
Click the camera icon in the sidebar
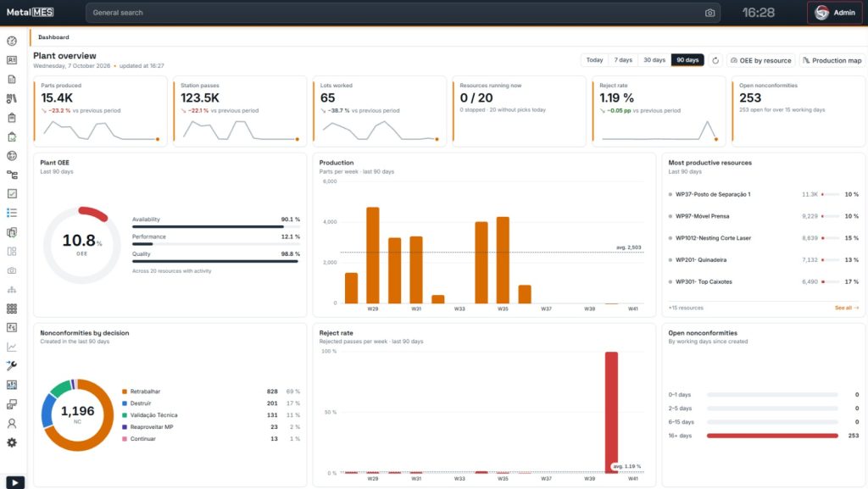[12, 270]
